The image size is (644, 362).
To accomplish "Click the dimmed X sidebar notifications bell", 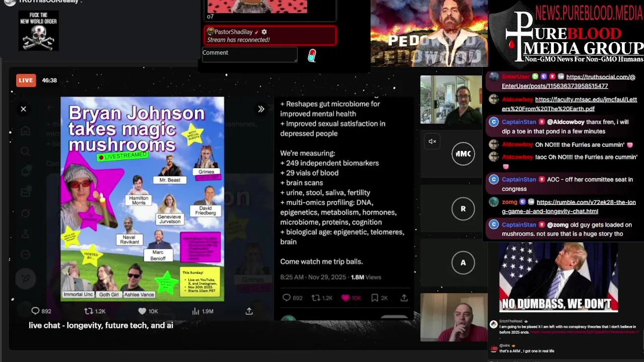I will click(x=25, y=172).
